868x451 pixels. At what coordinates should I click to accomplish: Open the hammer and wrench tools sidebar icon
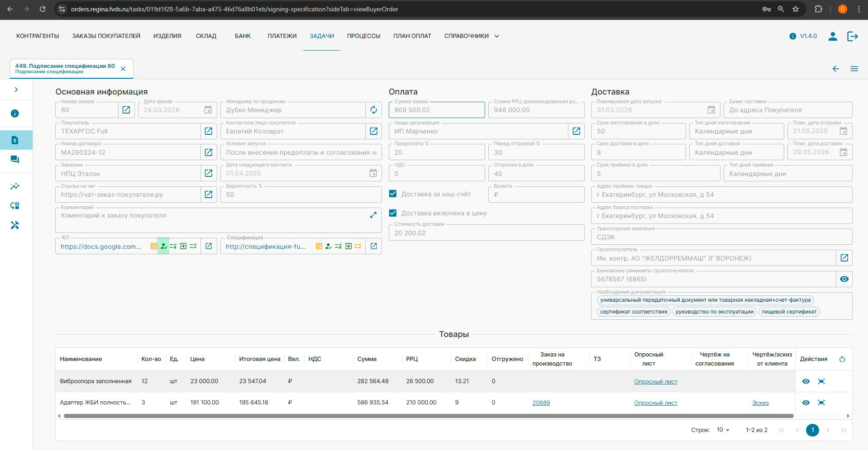coord(15,225)
